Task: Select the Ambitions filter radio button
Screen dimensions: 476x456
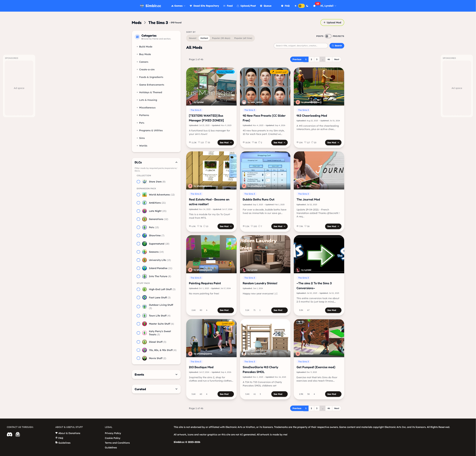Action: 138,203
